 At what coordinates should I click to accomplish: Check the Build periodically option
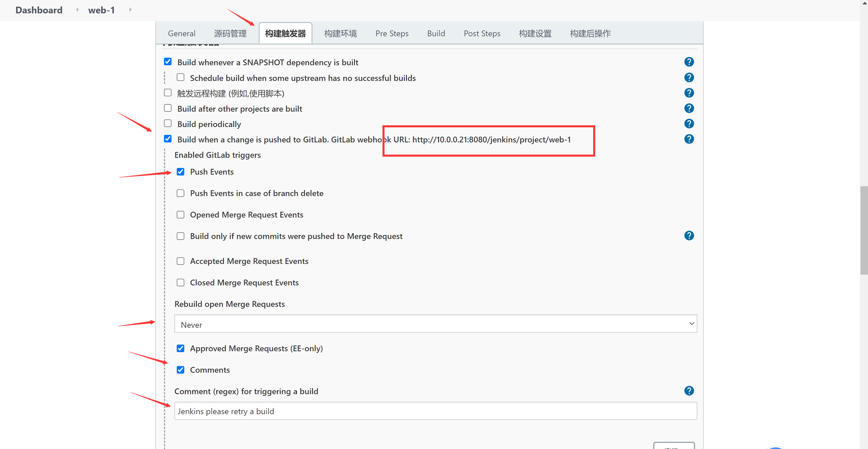coord(168,124)
